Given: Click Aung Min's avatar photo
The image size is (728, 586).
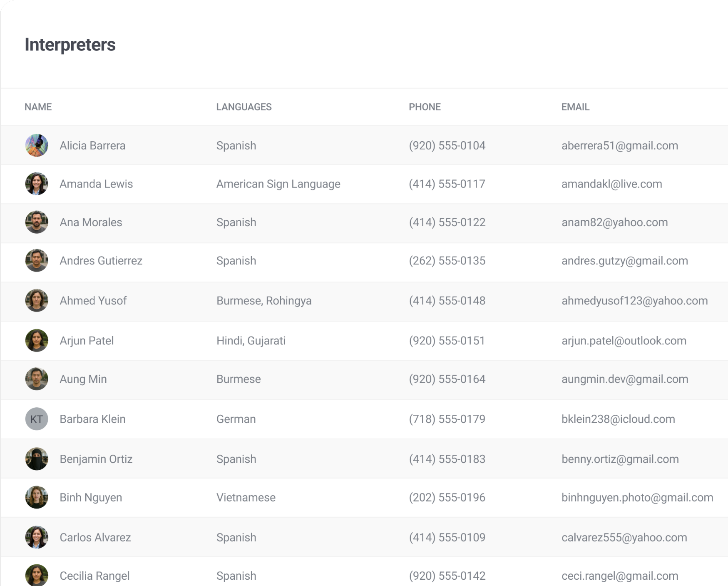Looking at the screenshot, I should point(37,379).
